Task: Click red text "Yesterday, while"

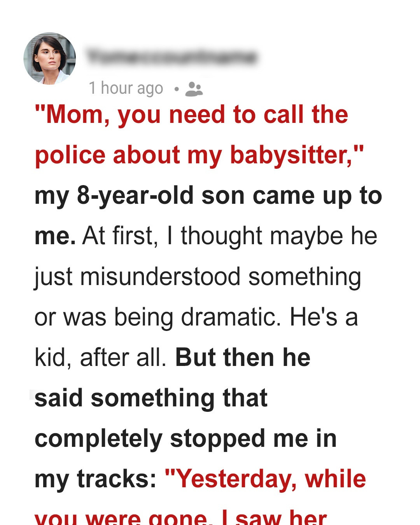Action: point(266,479)
